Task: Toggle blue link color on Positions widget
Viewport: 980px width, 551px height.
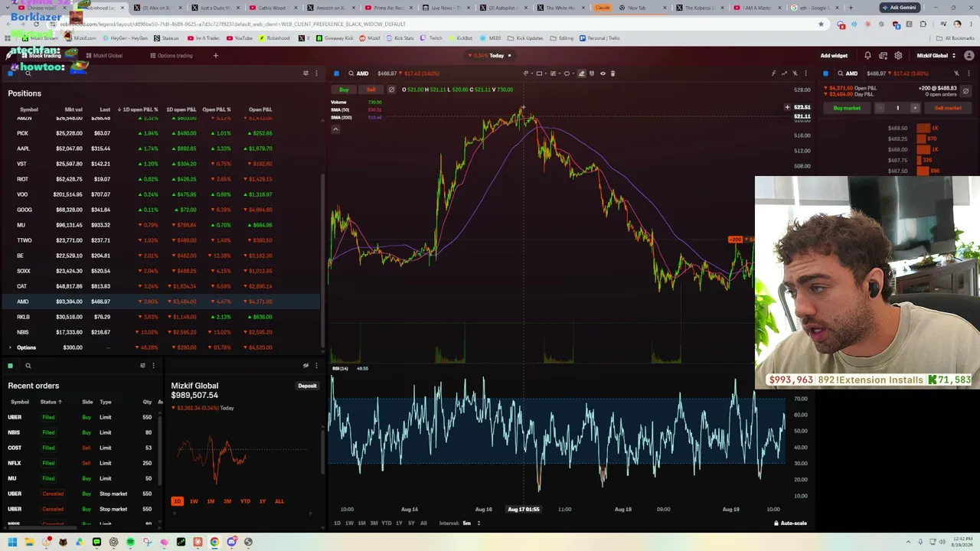Action: point(10,73)
